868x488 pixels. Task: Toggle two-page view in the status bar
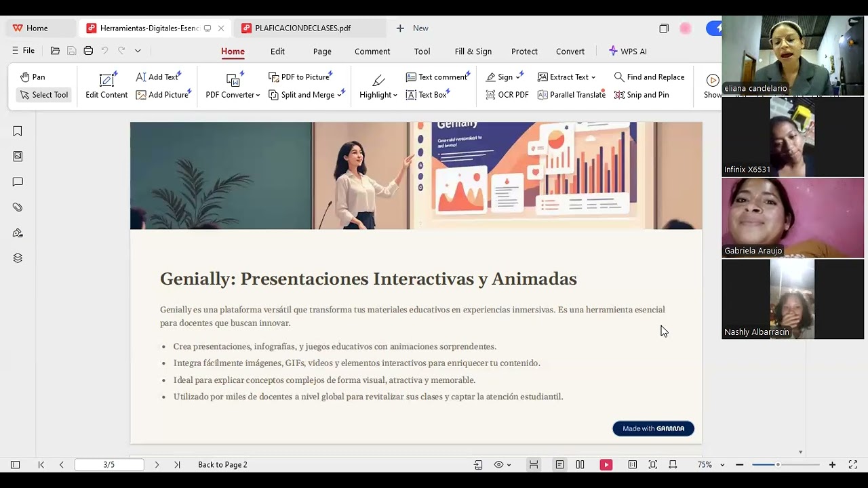[x=580, y=465]
